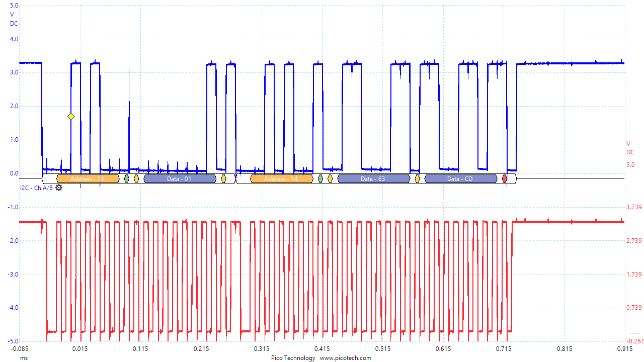
Task: Click the I2C - Ch A/B decoder label
Action: tap(36, 188)
